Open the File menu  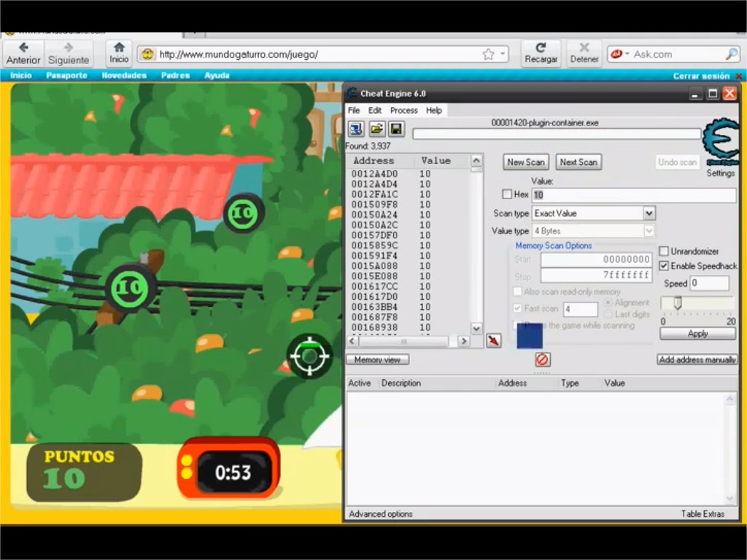tap(354, 111)
